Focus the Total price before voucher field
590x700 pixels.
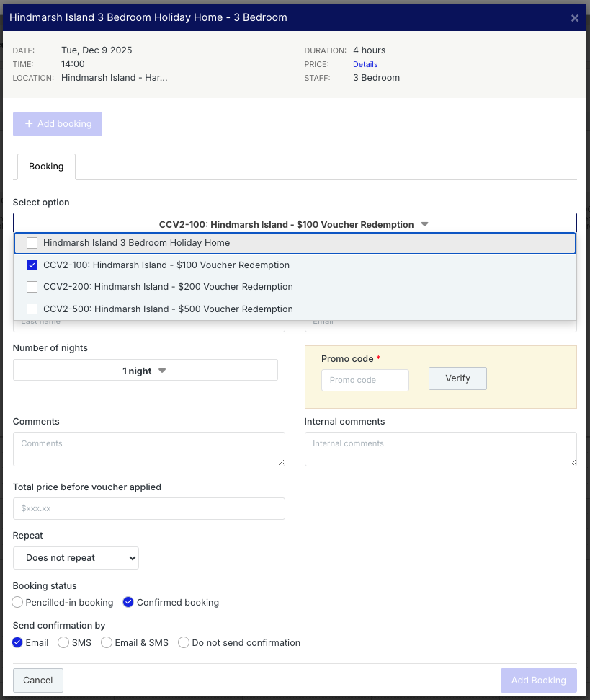(148, 508)
